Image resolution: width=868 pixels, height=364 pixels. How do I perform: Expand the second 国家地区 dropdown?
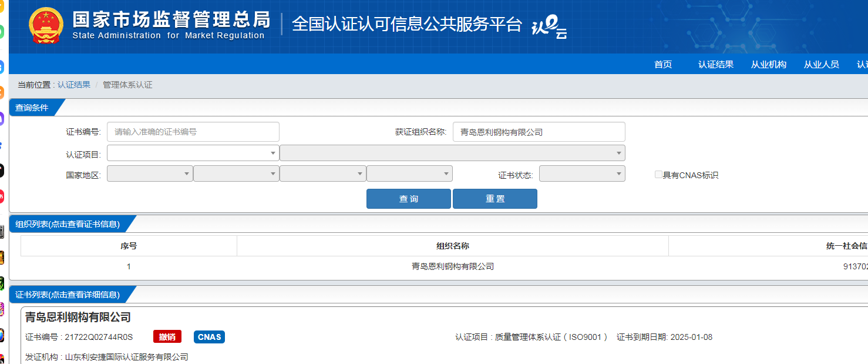pyautogui.click(x=236, y=173)
